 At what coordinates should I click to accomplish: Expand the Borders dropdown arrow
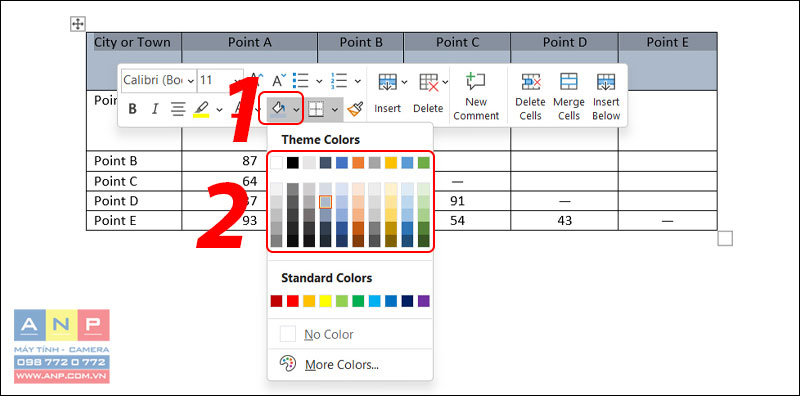click(335, 109)
